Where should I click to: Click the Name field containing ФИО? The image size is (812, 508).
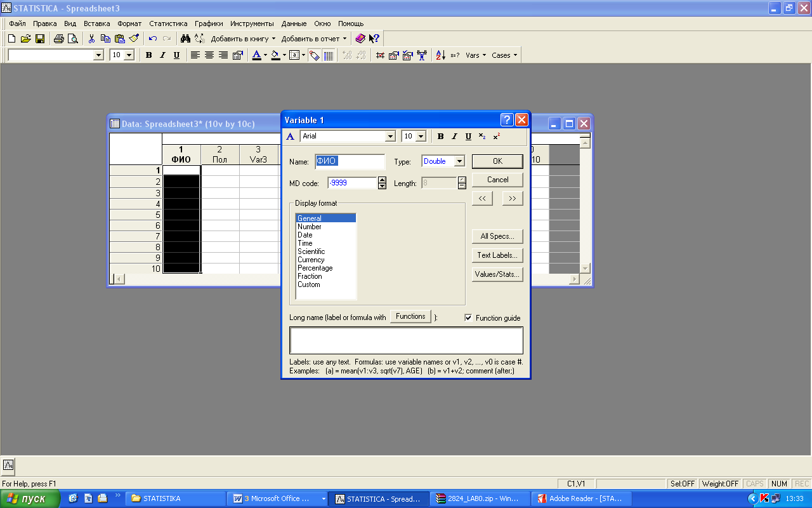click(350, 161)
